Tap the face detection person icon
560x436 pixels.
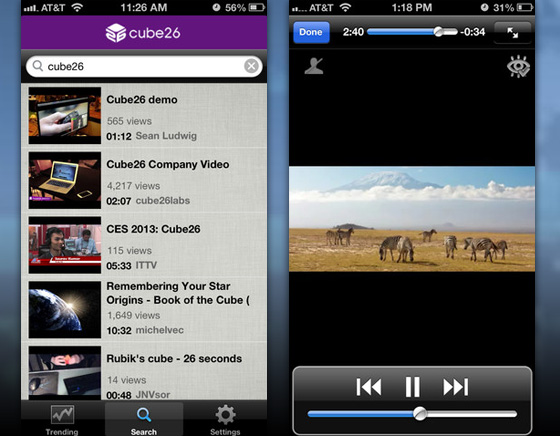314,66
